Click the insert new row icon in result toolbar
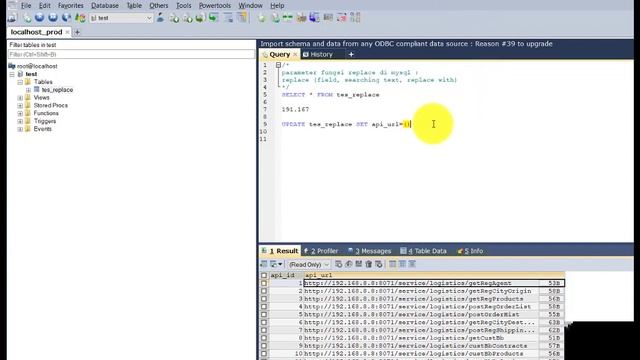Screen dimensions: 640x360 pos(339,264)
